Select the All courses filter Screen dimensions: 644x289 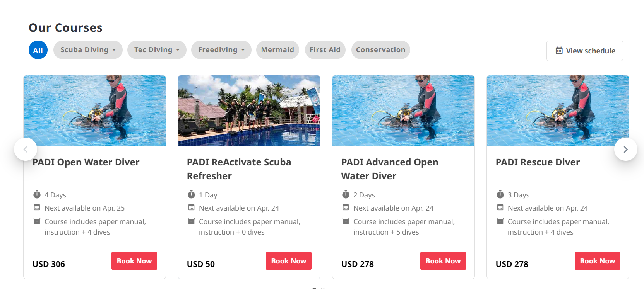pos(38,50)
